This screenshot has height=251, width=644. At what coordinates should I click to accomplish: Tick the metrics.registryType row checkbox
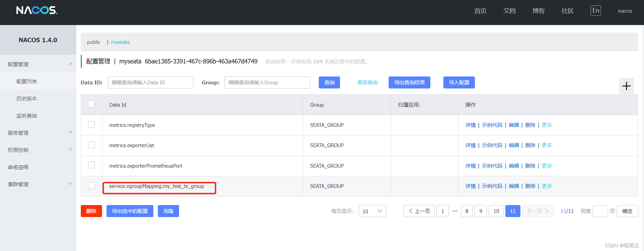[x=91, y=124]
